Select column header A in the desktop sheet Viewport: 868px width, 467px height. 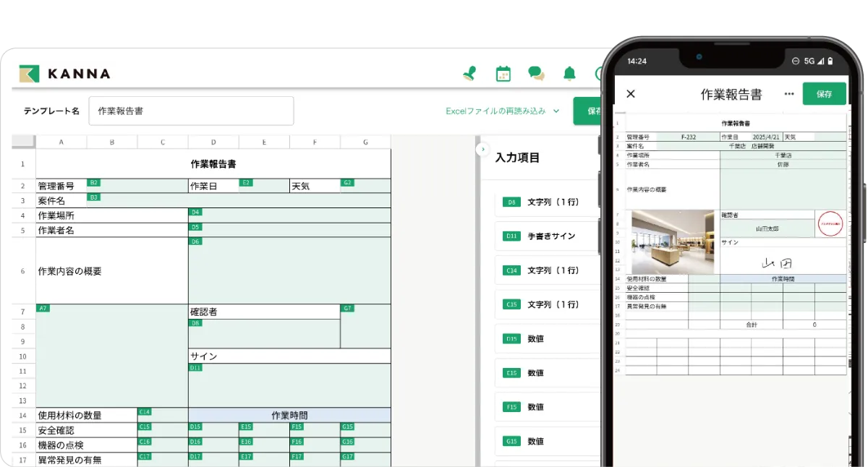pyautogui.click(x=61, y=142)
